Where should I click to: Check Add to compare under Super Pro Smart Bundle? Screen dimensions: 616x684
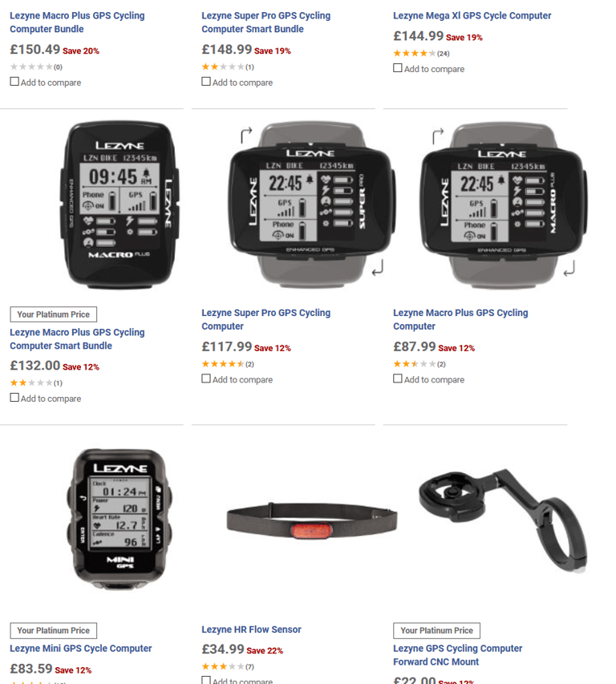point(206,82)
